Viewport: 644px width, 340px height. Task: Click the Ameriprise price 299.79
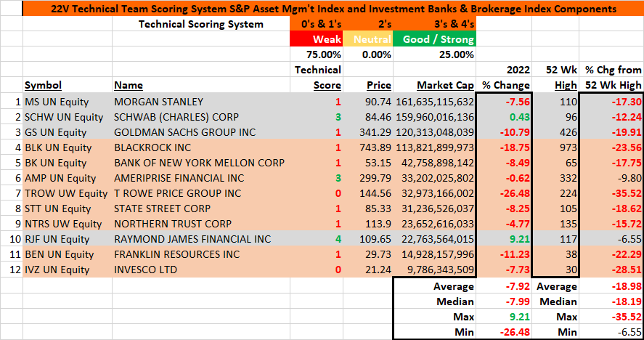pos(368,178)
